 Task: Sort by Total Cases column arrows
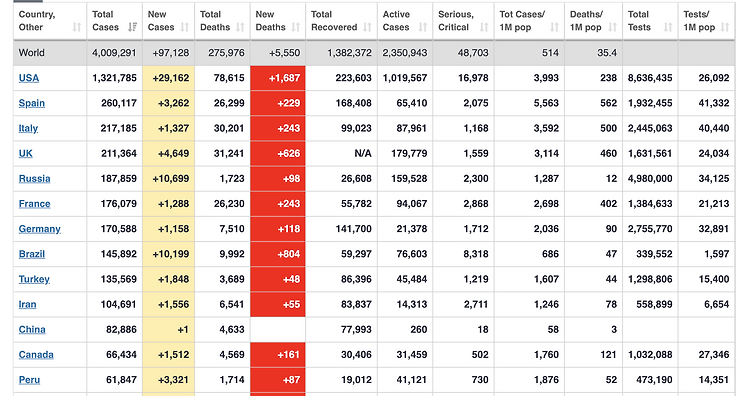click(132, 27)
